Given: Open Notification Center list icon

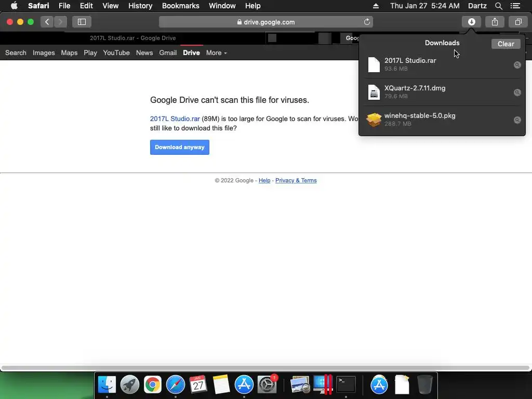Looking at the screenshot, I should 515,6.
